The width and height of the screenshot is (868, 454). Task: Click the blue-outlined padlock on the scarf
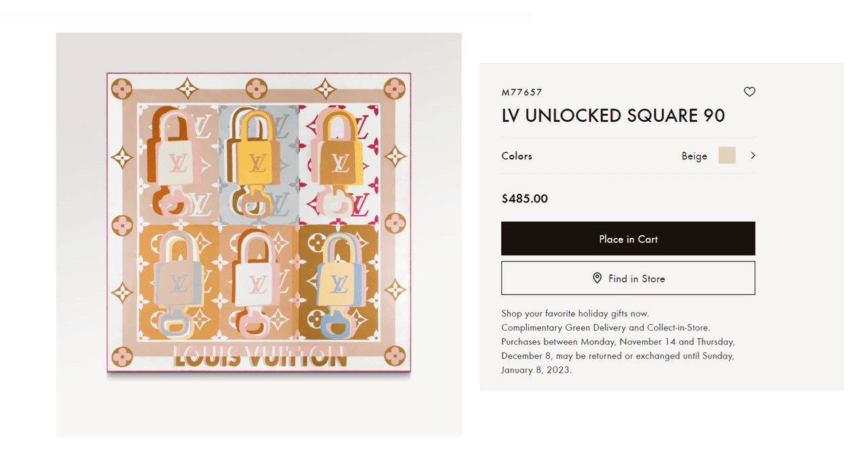tap(340, 281)
